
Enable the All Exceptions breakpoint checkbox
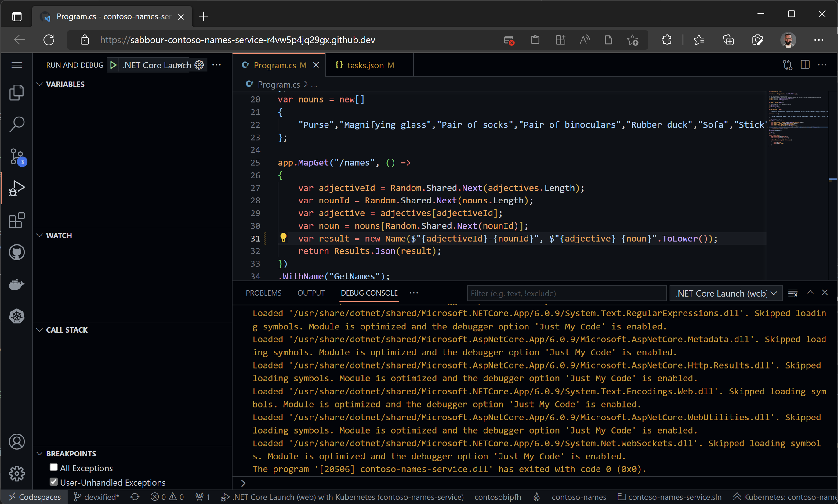(54, 468)
